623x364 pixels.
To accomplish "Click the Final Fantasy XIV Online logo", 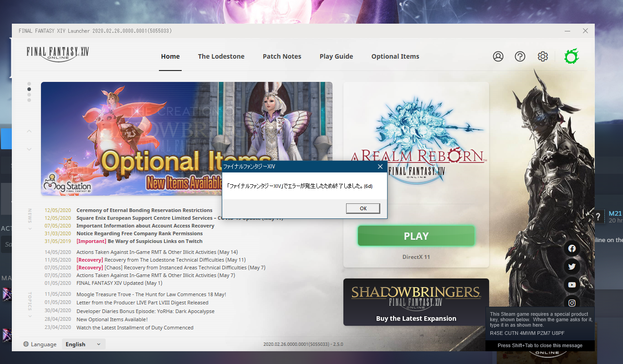I will [x=58, y=54].
